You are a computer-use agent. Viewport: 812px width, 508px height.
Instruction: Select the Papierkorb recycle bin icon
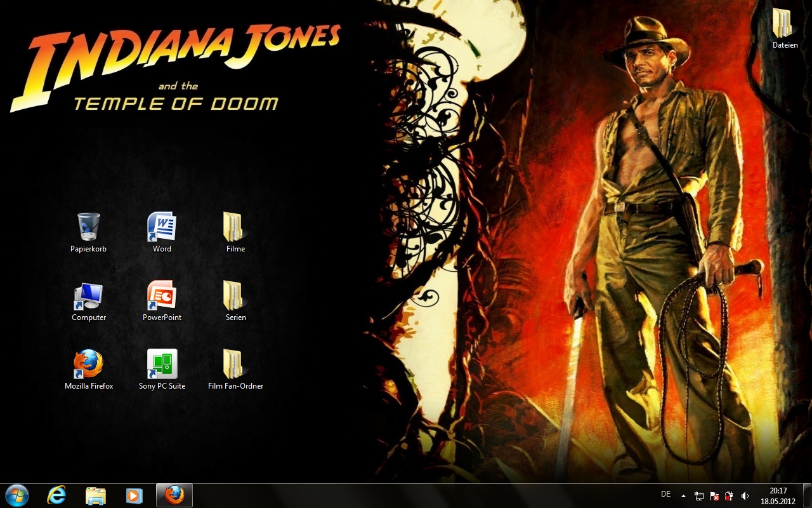(x=88, y=227)
